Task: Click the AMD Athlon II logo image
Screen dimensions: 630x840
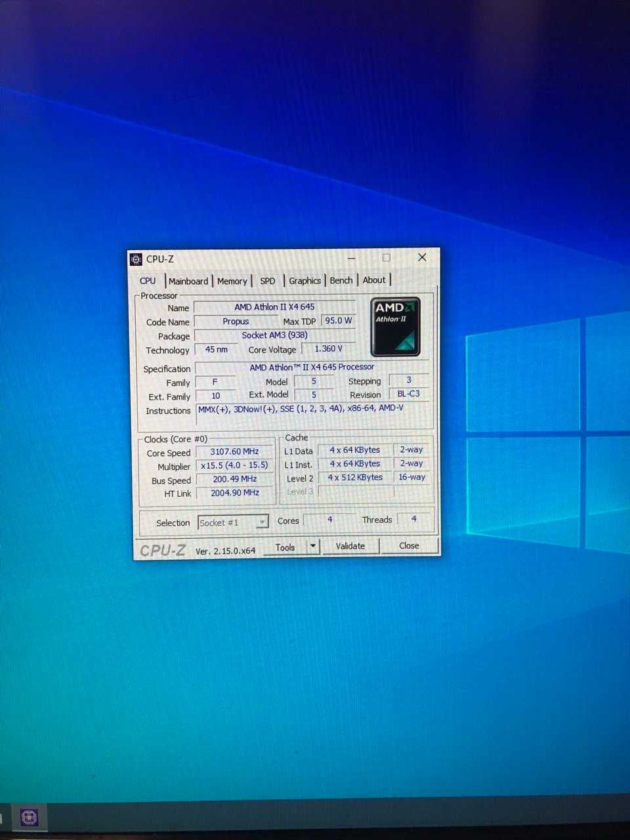Action: click(396, 327)
